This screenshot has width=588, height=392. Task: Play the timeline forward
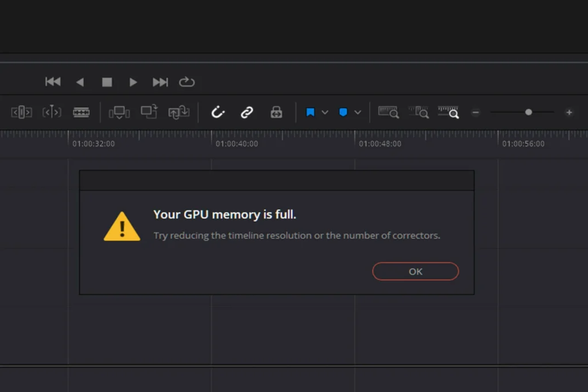133,81
